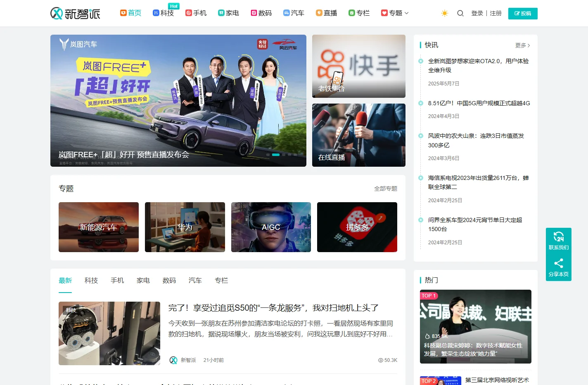Viewport: 588px width, 385px height.
Task: Select the active teal carousel indicator
Action: click(x=276, y=155)
